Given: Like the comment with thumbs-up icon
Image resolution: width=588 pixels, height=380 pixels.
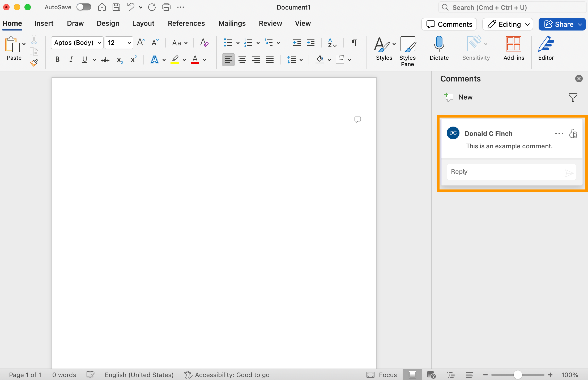Looking at the screenshot, I should click(x=573, y=133).
